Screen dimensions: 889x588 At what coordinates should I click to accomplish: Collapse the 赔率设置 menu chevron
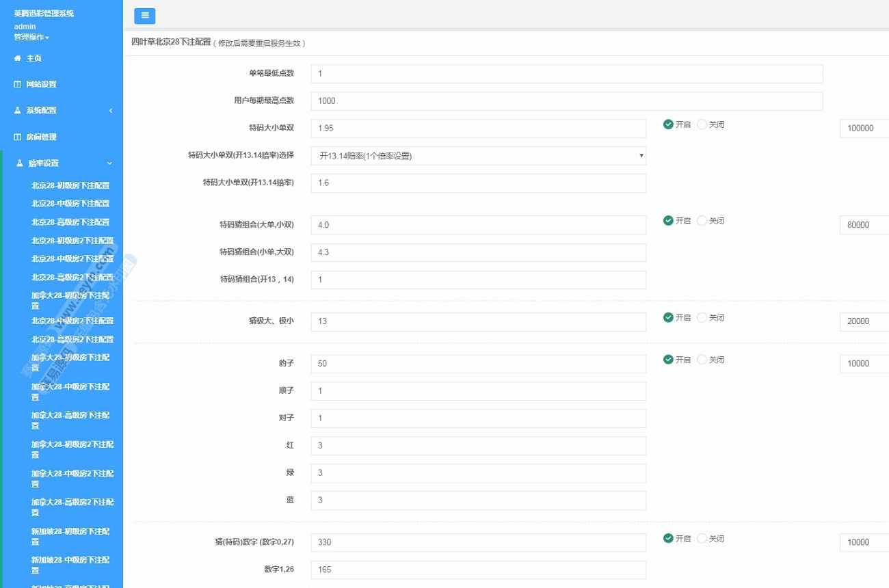[x=109, y=163]
